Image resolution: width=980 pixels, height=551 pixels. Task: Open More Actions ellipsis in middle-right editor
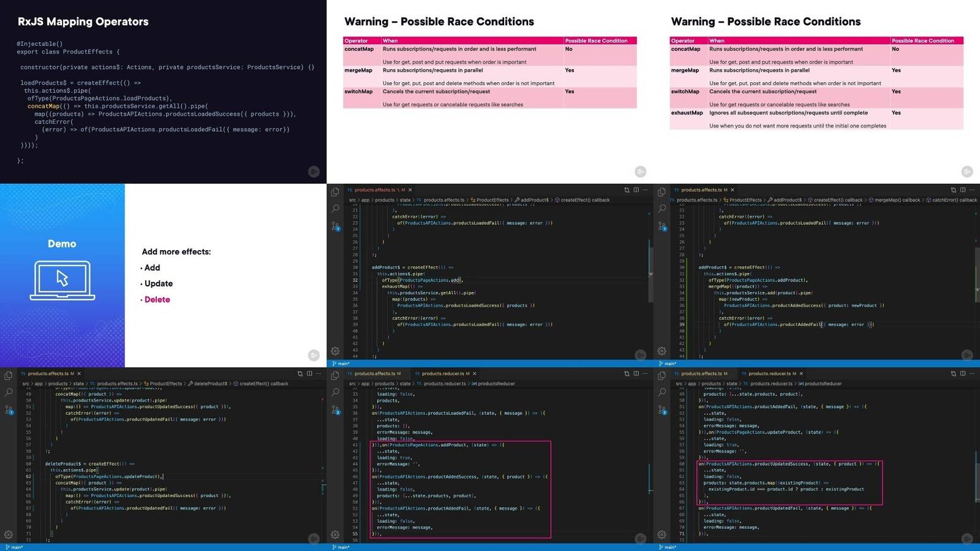point(971,190)
